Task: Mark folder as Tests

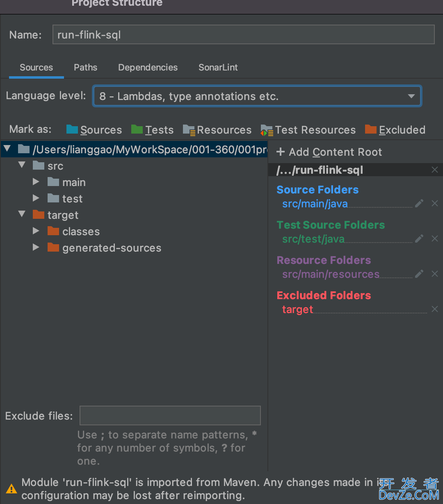Action: (152, 130)
